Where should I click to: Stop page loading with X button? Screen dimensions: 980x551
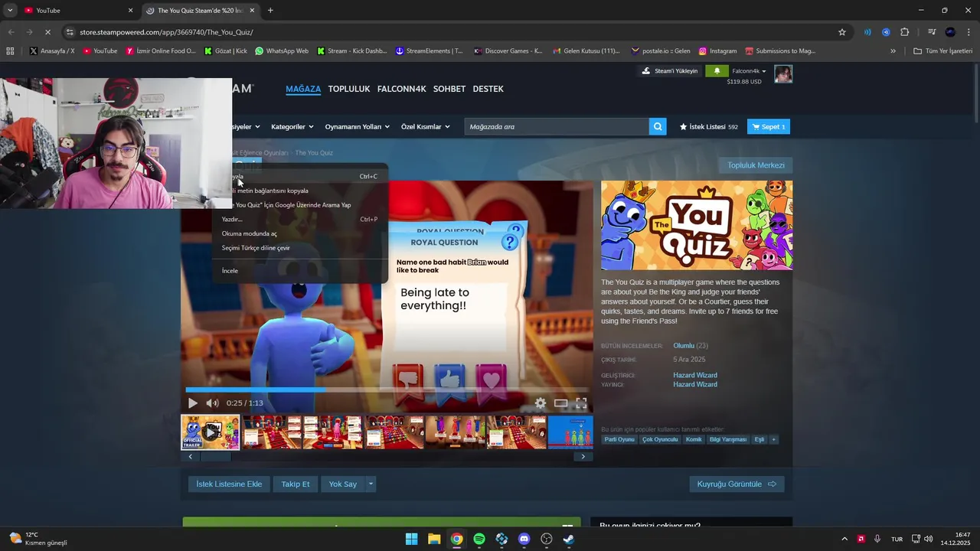point(47,32)
